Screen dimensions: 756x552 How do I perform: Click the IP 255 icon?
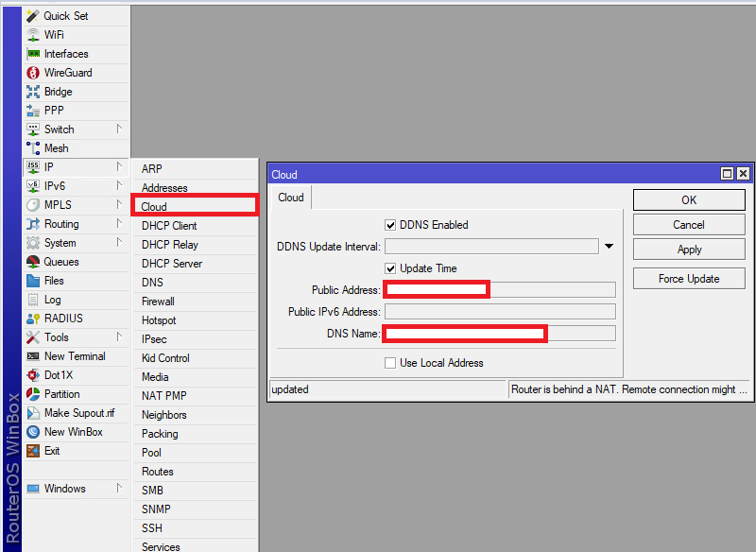[33, 167]
